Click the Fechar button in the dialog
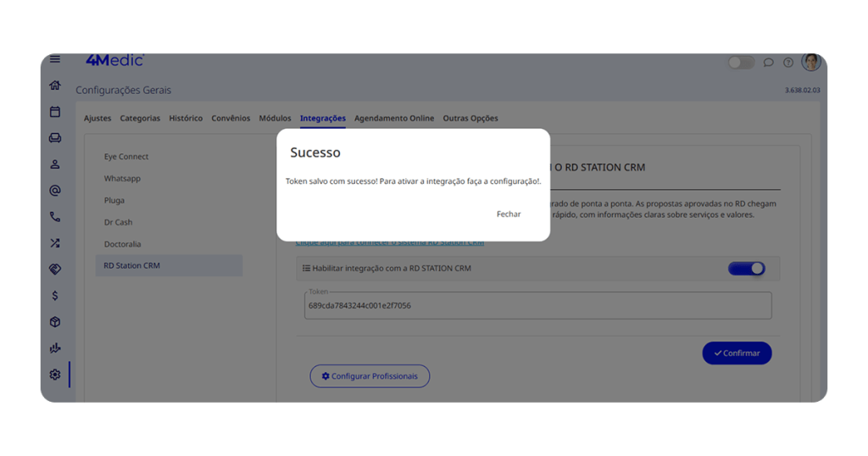Image resolution: width=868 pixels, height=456 pixels. (x=509, y=214)
